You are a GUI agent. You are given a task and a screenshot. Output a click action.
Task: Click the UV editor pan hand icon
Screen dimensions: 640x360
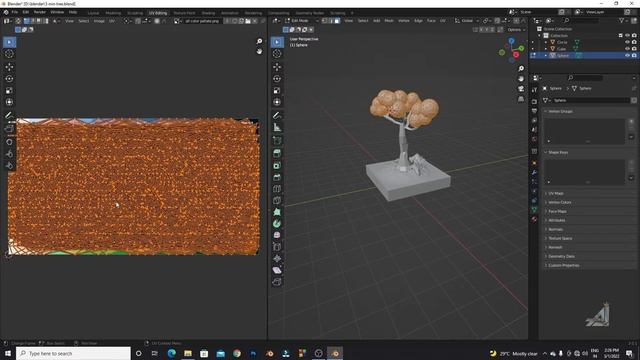[x=259, y=51]
